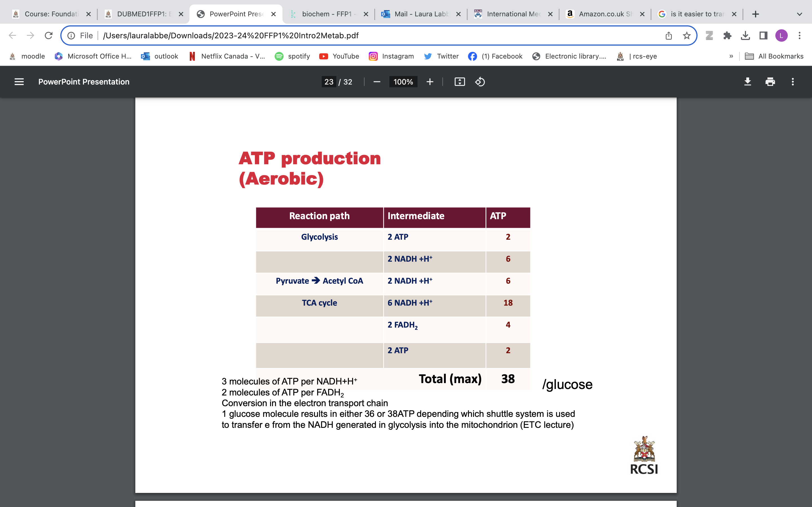This screenshot has height=507, width=812.
Task: Zoom in on the PDF document
Action: [430, 81]
